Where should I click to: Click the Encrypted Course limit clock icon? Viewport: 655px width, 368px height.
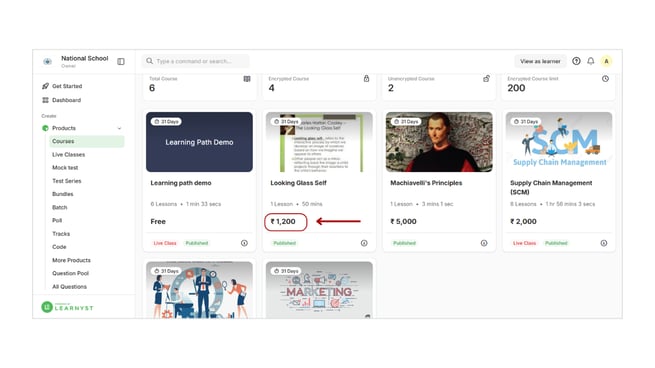[x=605, y=79]
